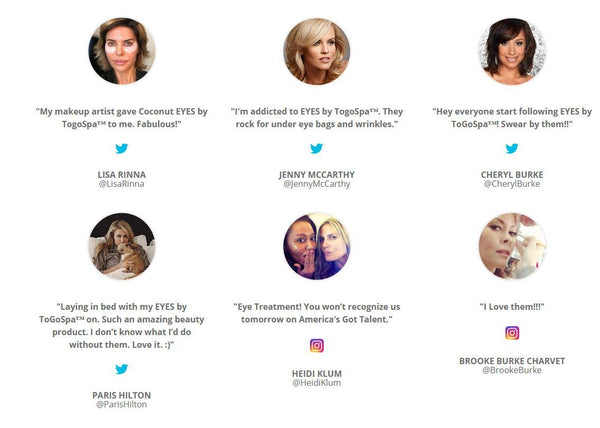This screenshot has height=428, width=600.
Task: Open Jenny McCarthy's round portrait
Action: (317, 51)
